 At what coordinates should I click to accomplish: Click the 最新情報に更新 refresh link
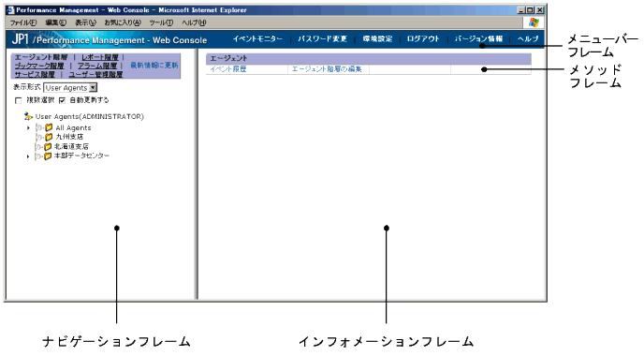pyautogui.click(x=154, y=65)
